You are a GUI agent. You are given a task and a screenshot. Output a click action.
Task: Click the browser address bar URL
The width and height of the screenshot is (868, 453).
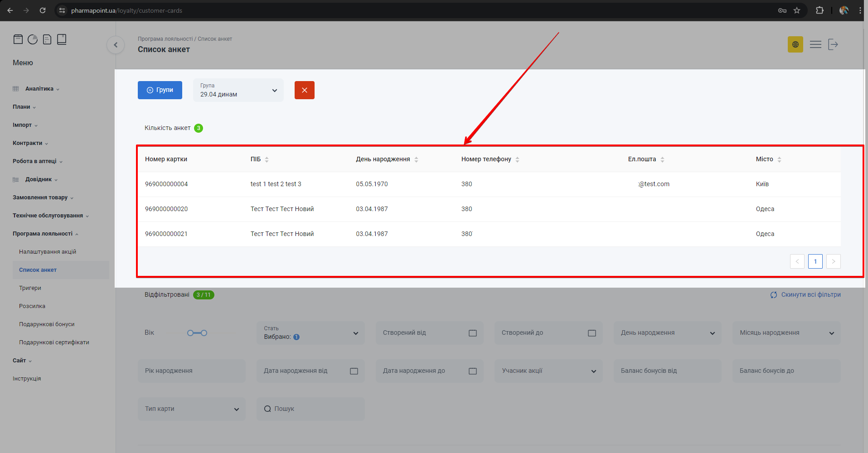tap(126, 10)
